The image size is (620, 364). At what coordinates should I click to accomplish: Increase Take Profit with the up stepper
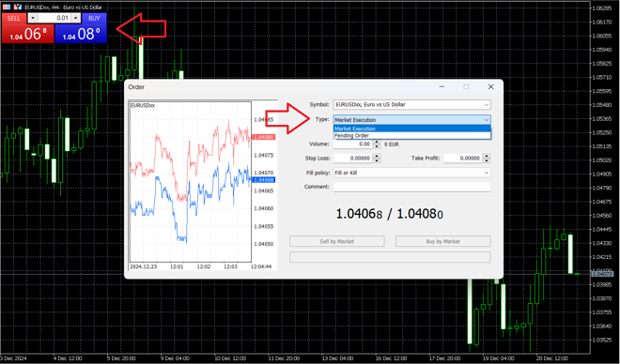(x=487, y=156)
